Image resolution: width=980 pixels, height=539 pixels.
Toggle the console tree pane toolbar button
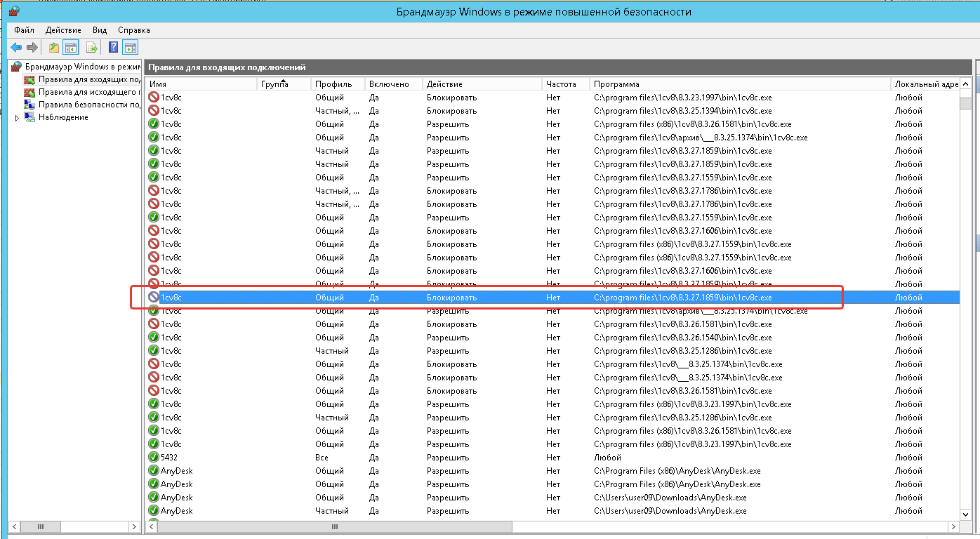(70, 48)
